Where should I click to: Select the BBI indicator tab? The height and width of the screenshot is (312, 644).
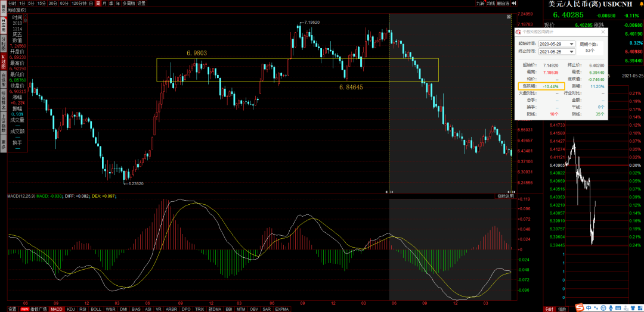click(x=229, y=309)
